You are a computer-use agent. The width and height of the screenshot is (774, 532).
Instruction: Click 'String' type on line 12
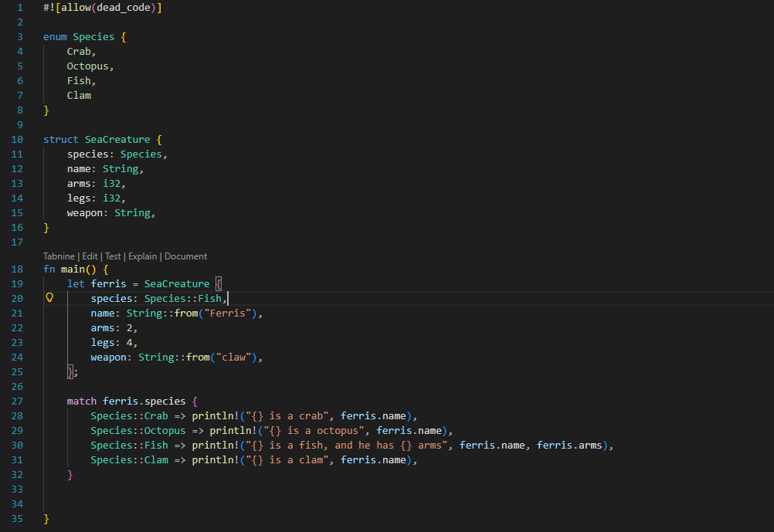121,169
